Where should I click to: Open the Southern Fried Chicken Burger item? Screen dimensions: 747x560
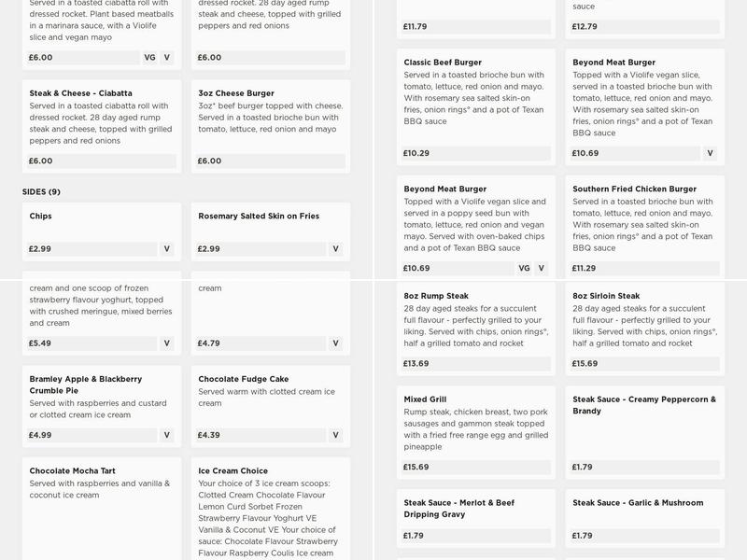(x=634, y=189)
